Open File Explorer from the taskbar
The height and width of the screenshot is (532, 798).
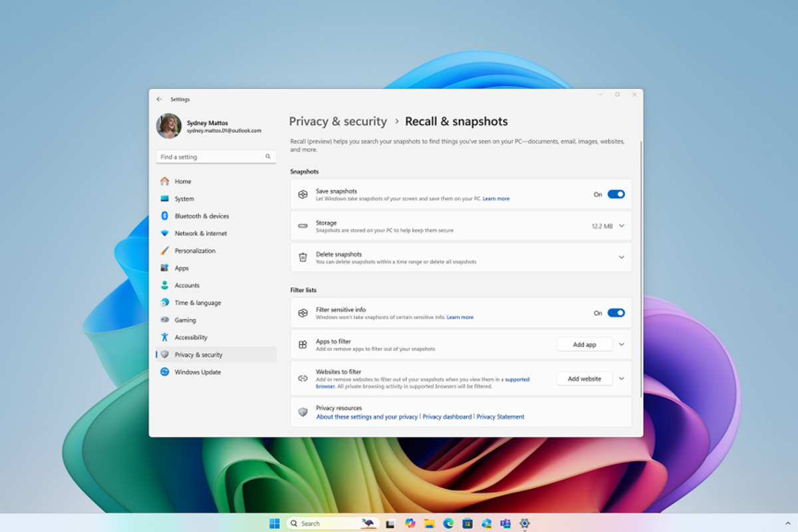(429, 523)
